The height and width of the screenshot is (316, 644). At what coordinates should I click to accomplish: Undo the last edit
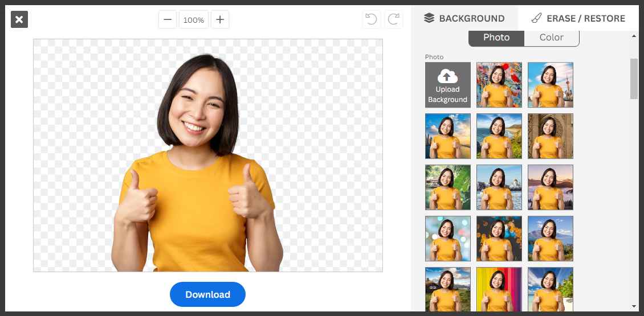tap(371, 20)
